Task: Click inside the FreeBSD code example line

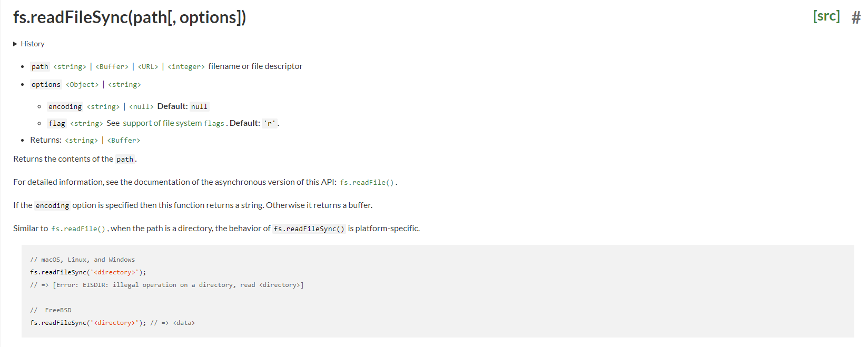Action: tap(112, 323)
